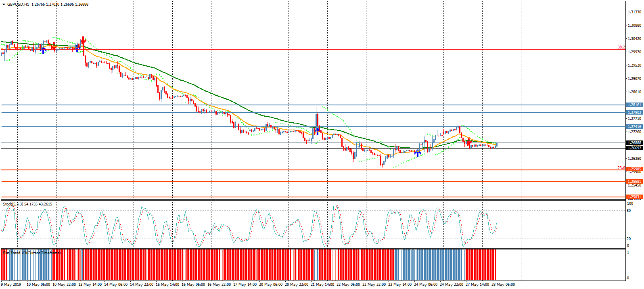The height and width of the screenshot is (289, 644).
Task: Click the 1.29970 price scale value
Action: coord(634,52)
